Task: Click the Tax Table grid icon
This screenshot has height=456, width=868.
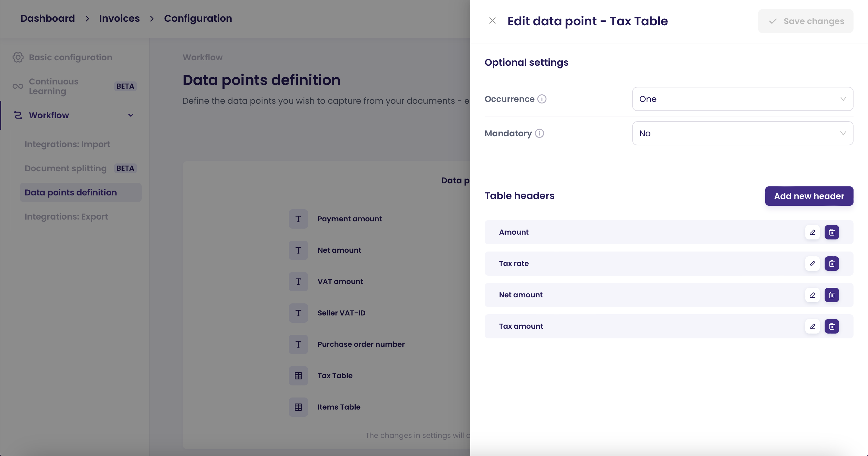Action: [298, 376]
